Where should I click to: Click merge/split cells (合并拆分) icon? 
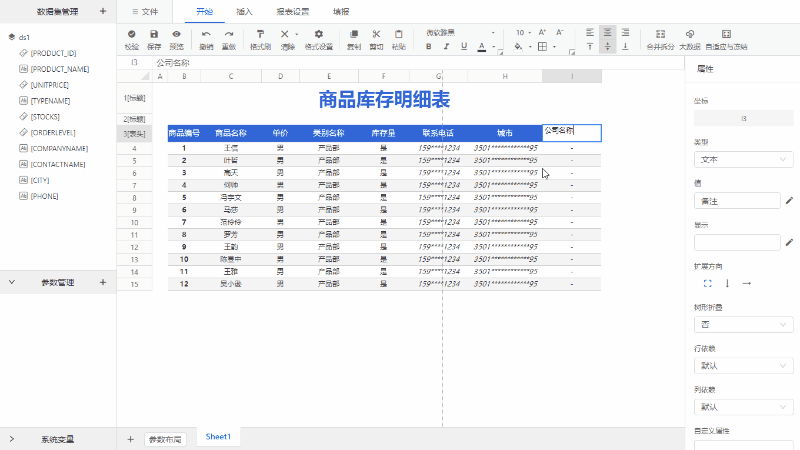click(660, 34)
